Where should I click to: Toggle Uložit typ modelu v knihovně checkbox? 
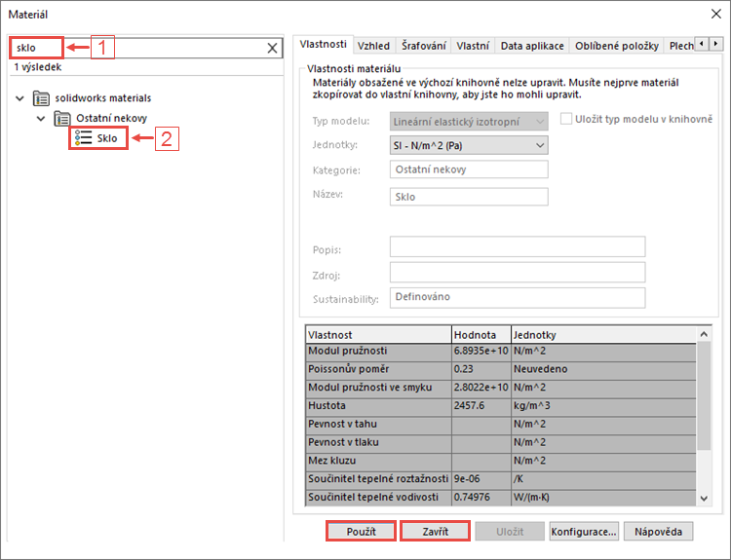click(566, 119)
